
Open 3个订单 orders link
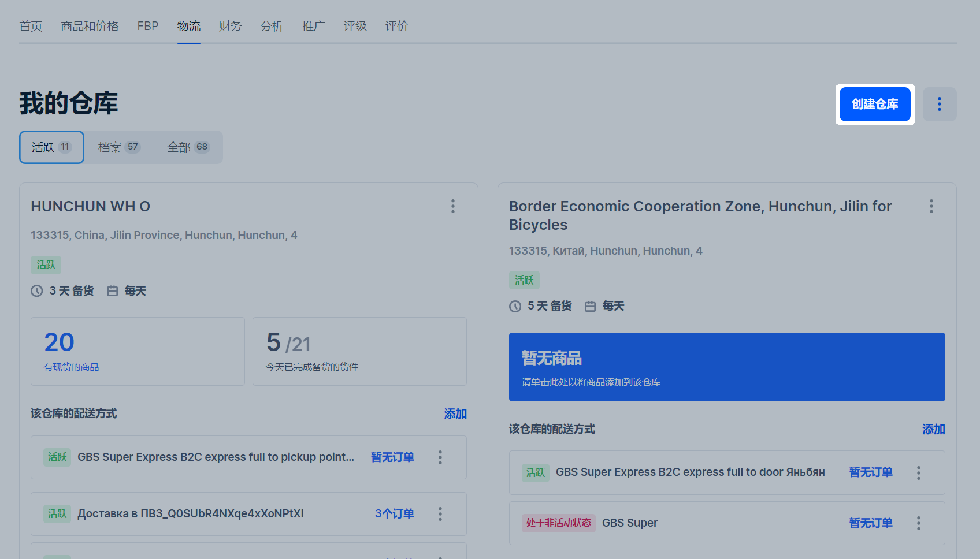394,514
